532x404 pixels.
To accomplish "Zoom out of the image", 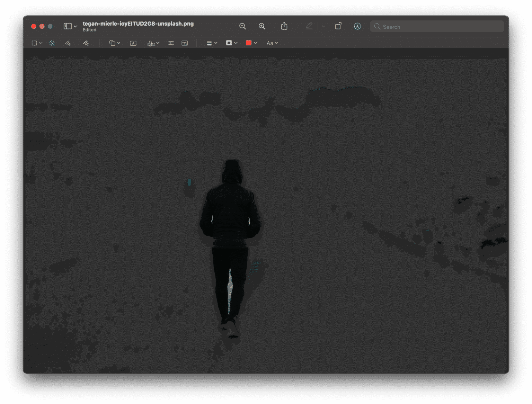I will click(242, 26).
